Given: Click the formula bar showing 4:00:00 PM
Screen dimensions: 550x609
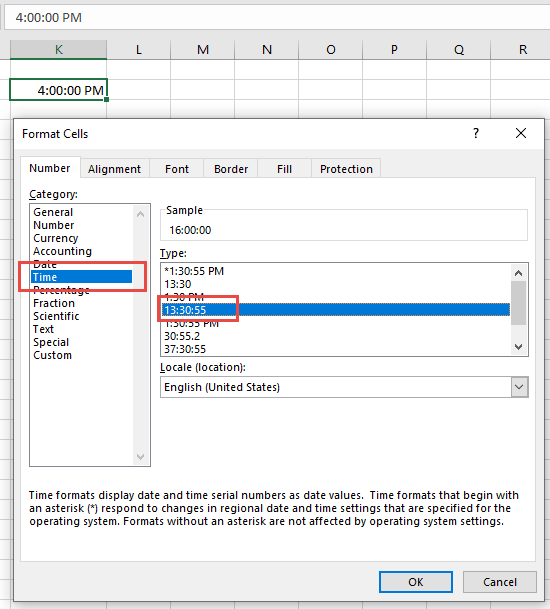Looking at the screenshot, I should pos(277,17).
